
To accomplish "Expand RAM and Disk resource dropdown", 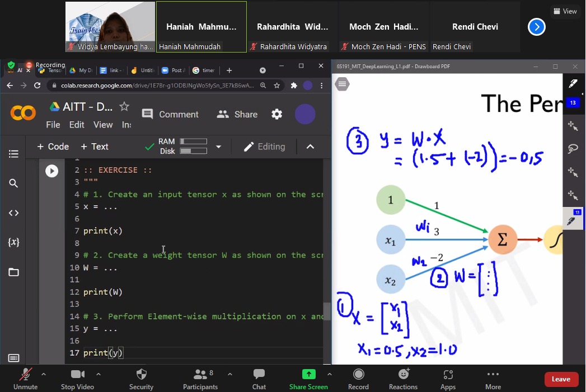I will tap(219, 147).
